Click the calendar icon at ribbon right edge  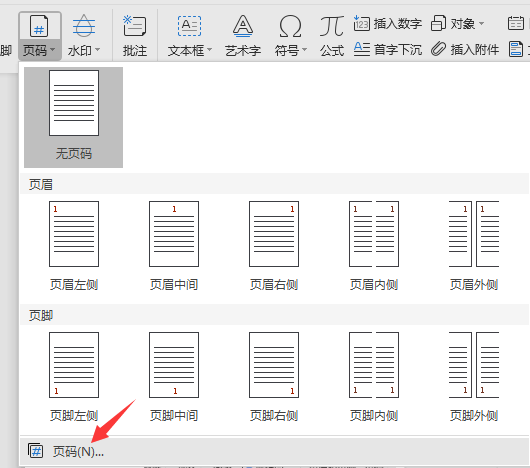[x=516, y=23]
